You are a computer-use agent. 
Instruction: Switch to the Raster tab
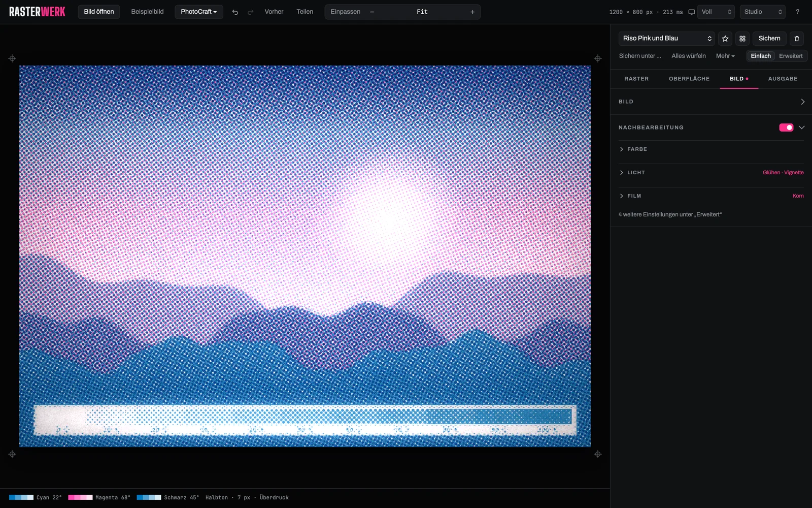point(636,79)
